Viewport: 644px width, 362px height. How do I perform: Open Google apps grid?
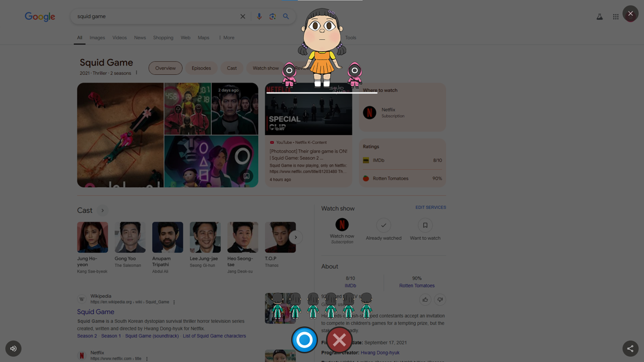click(616, 17)
